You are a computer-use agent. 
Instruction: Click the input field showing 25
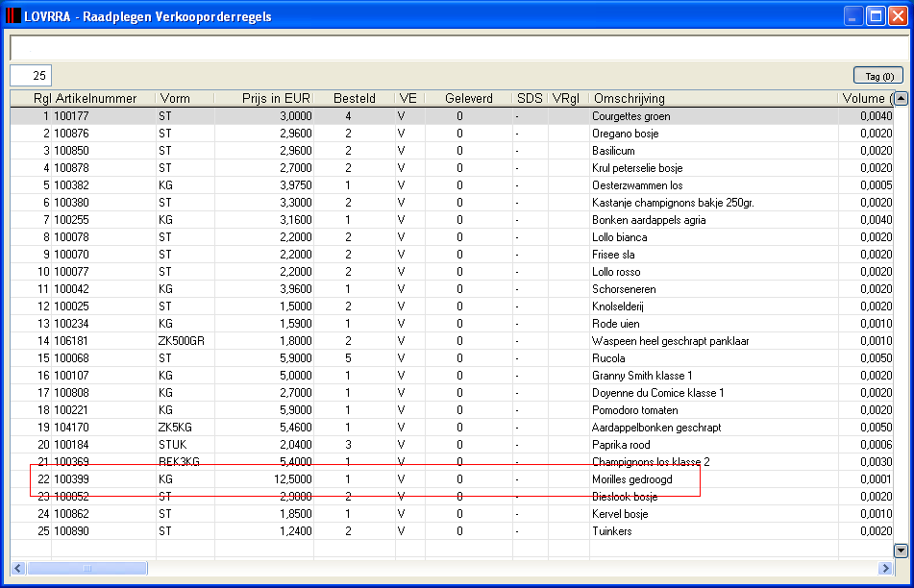[31, 75]
